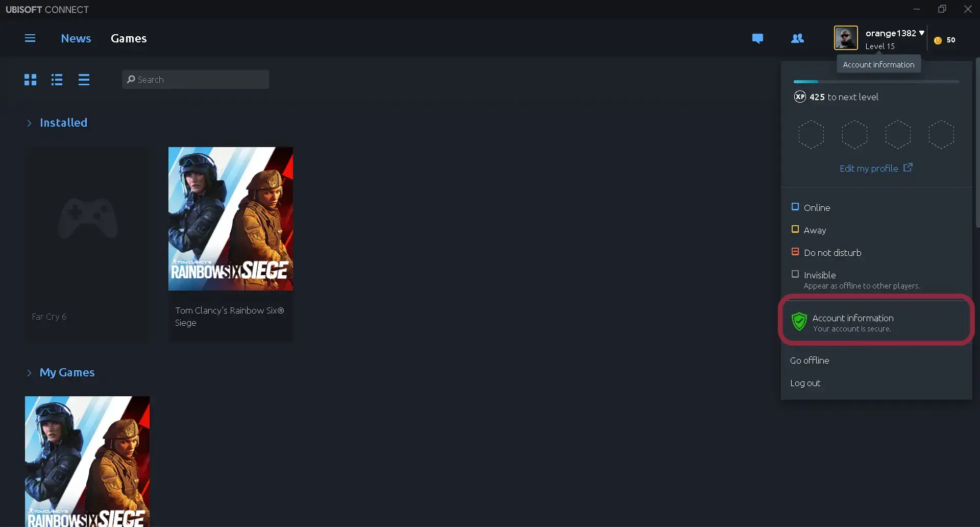Click the first empty badge hexagon
This screenshot has height=527, width=980.
[x=811, y=135]
